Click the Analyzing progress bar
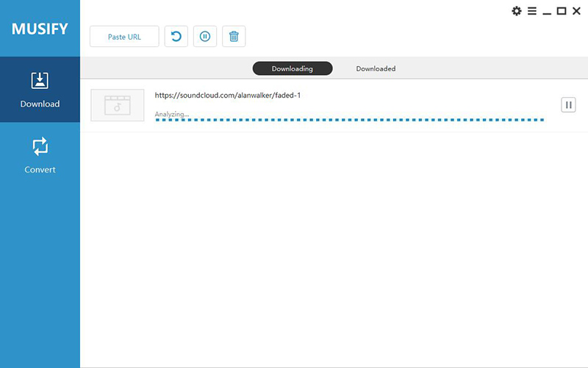This screenshot has height=368, width=588. (350, 120)
